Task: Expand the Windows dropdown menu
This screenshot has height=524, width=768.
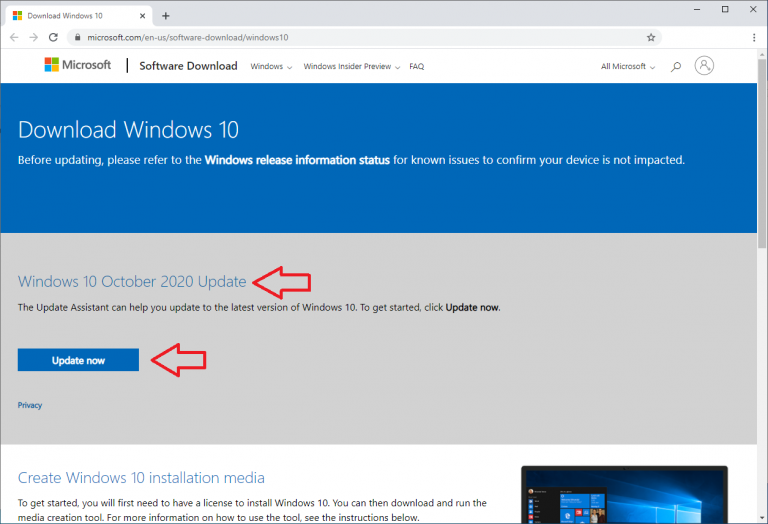Action: coord(271,66)
